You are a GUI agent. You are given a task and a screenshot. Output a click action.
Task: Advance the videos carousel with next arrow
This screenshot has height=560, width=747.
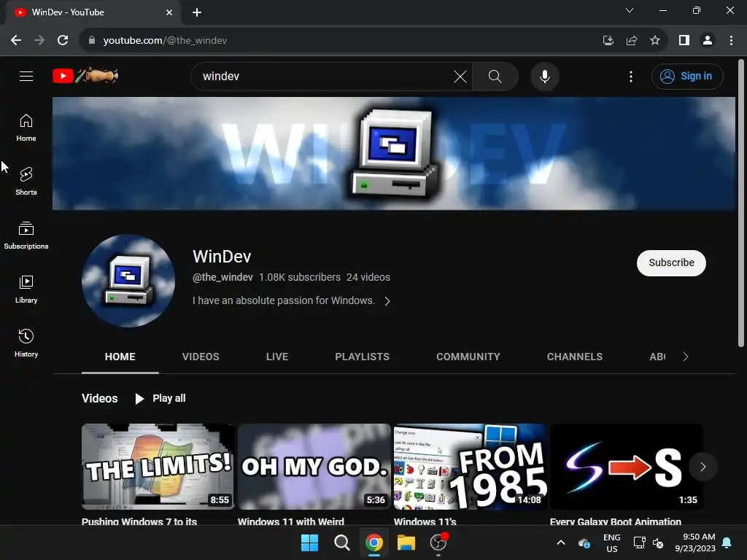click(x=703, y=467)
